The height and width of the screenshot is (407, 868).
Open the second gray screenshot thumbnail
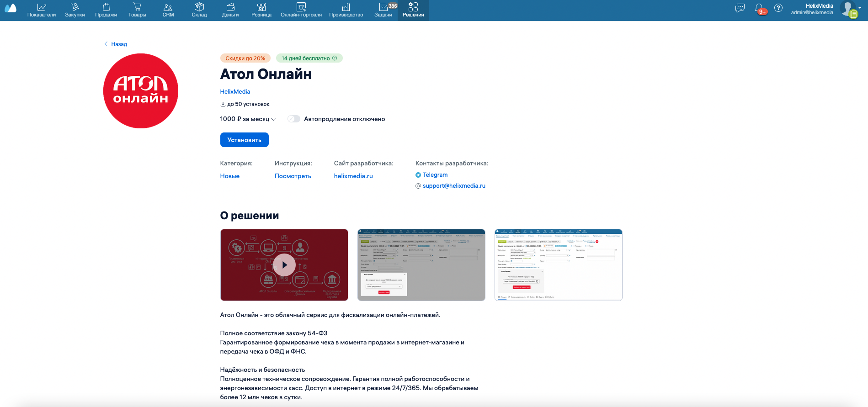(421, 265)
